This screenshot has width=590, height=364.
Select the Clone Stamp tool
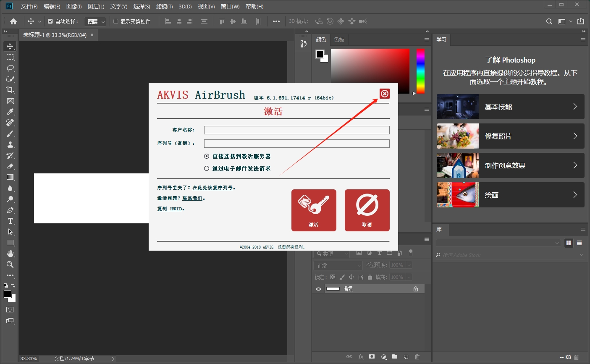10,144
